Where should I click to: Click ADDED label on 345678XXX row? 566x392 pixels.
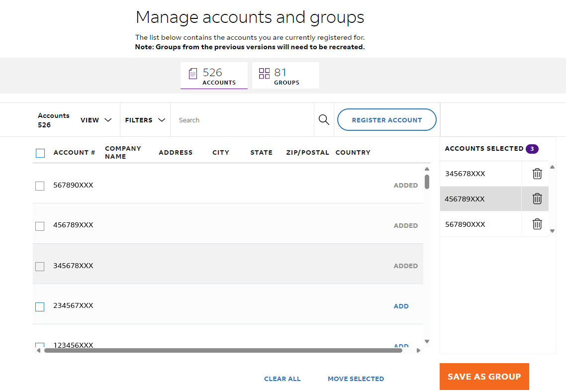coord(406,266)
